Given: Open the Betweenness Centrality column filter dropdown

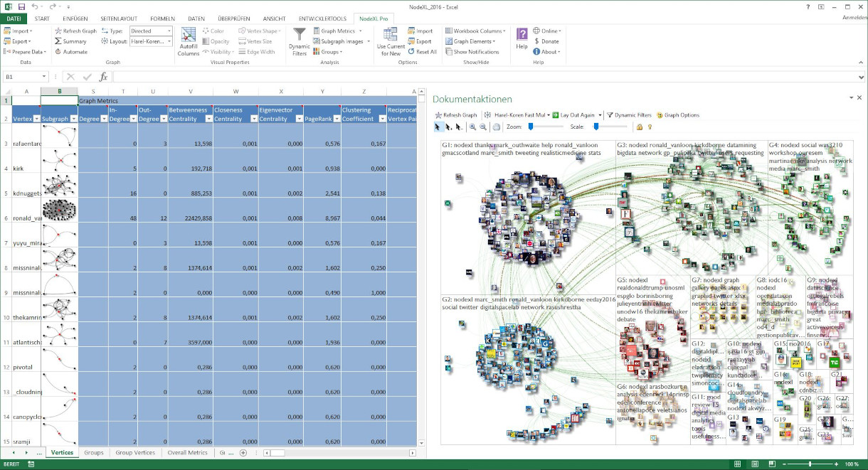Looking at the screenshot, I should [208, 119].
